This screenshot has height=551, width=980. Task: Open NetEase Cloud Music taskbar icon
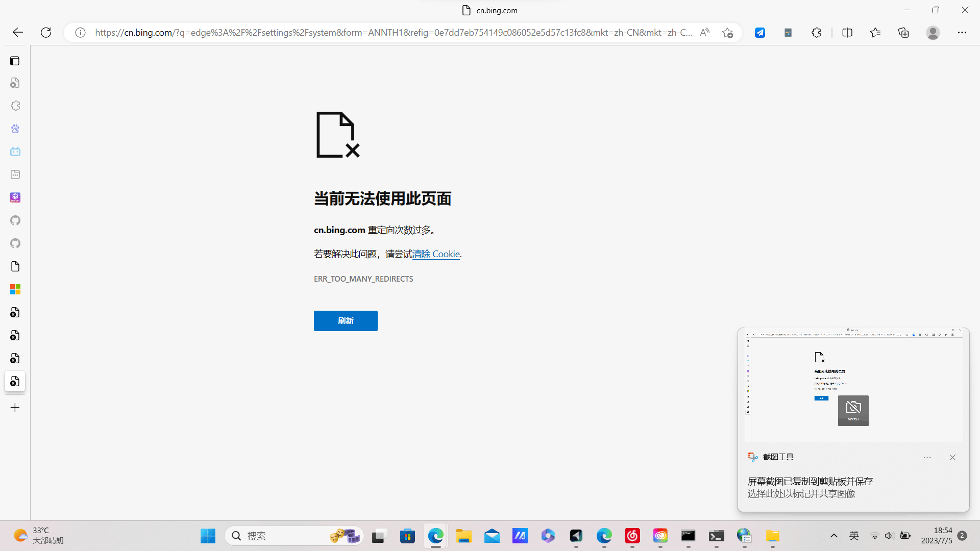pos(632,536)
